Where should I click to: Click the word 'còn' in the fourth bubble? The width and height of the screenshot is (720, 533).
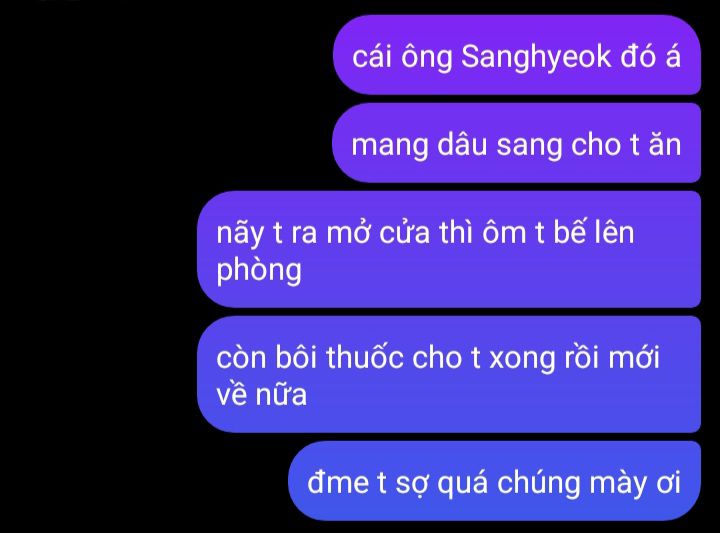tap(241, 357)
